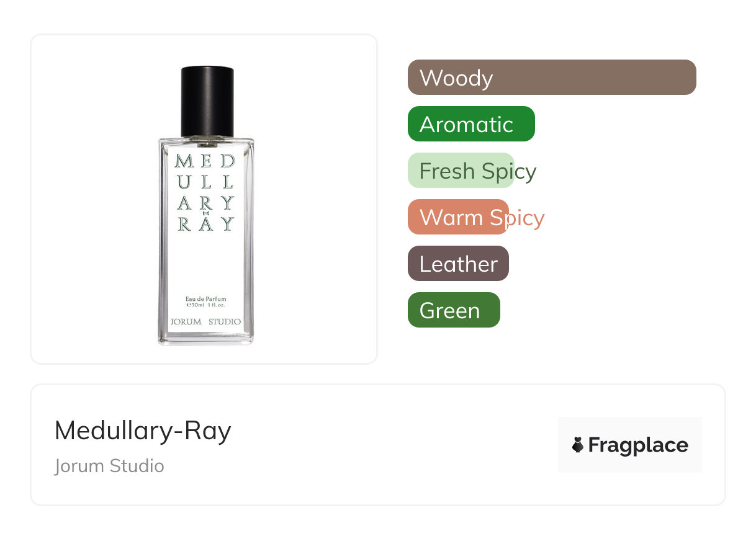Open the Jorum Studio brand link

point(109,465)
